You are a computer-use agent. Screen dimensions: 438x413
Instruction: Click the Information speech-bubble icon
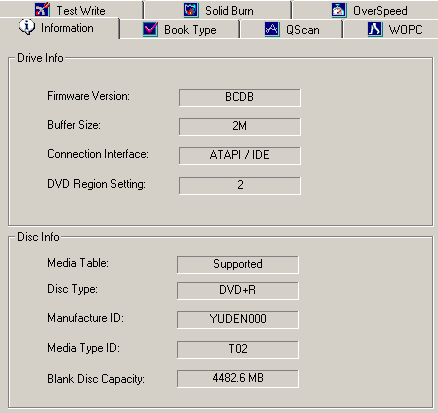point(27,27)
